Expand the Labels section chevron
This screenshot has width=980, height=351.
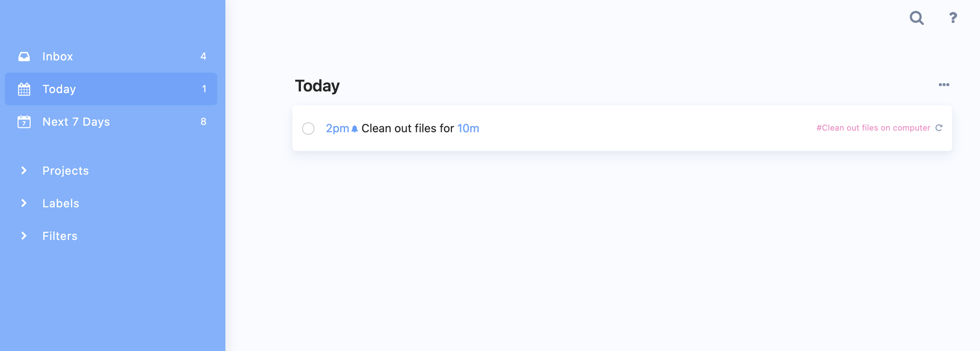24,203
